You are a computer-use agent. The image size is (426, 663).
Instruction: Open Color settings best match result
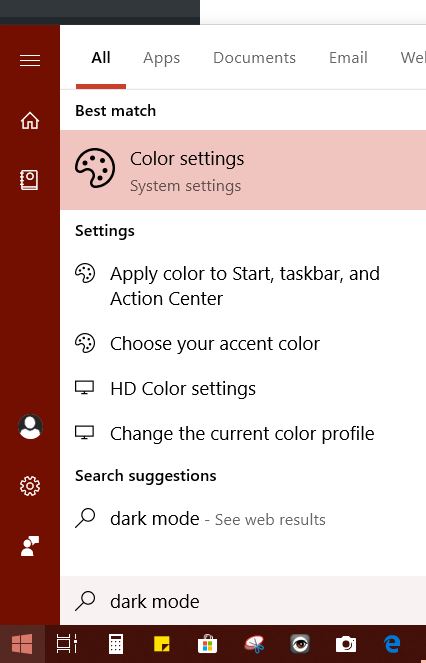(x=243, y=170)
